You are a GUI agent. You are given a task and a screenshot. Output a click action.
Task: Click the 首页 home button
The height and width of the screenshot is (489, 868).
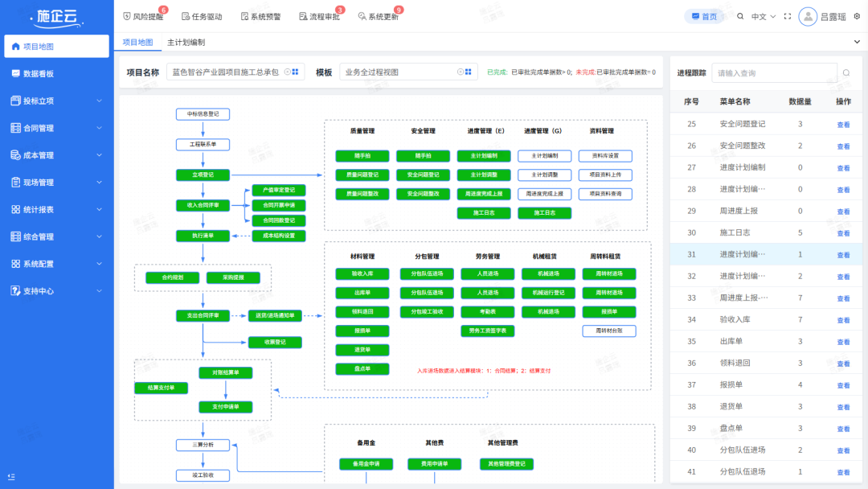(704, 17)
